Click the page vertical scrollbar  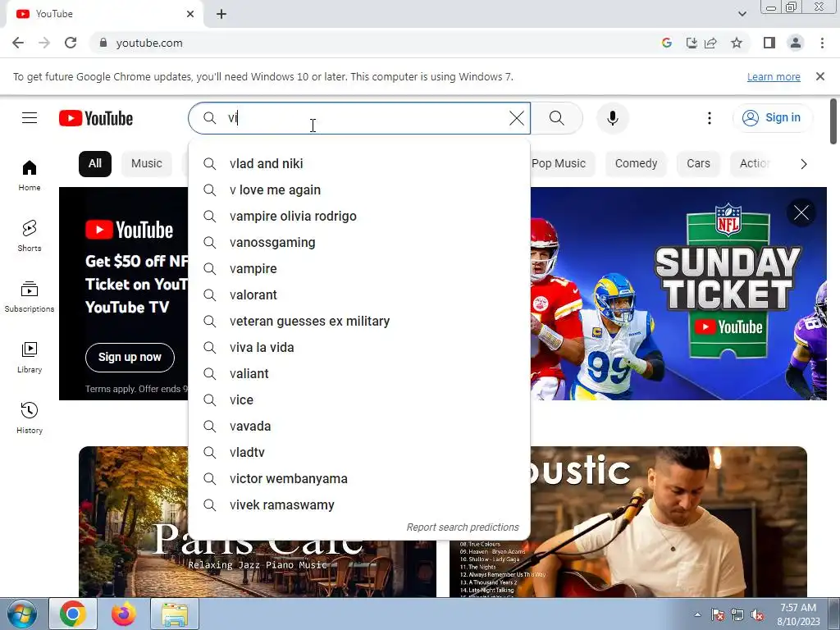(x=833, y=121)
